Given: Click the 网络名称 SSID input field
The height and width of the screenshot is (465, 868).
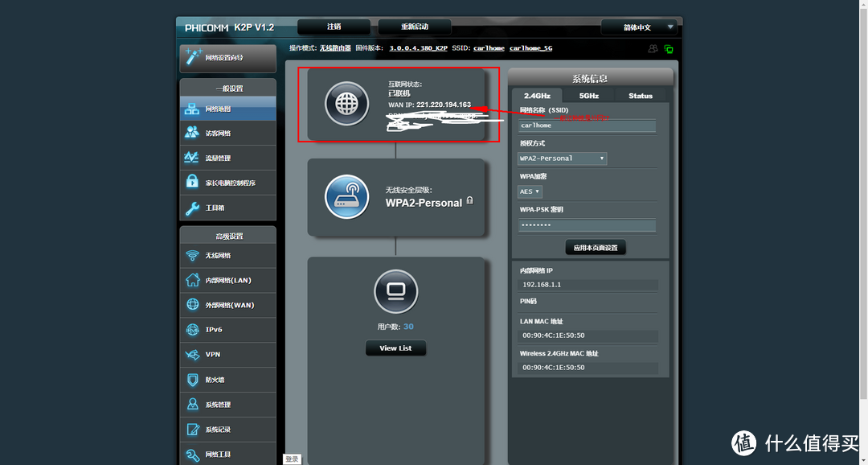Looking at the screenshot, I should [x=588, y=126].
